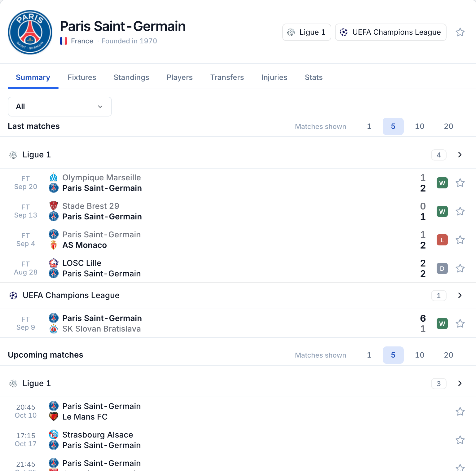Open the Ligue 1 competition button
This screenshot has width=476, height=471.
[x=307, y=32]
